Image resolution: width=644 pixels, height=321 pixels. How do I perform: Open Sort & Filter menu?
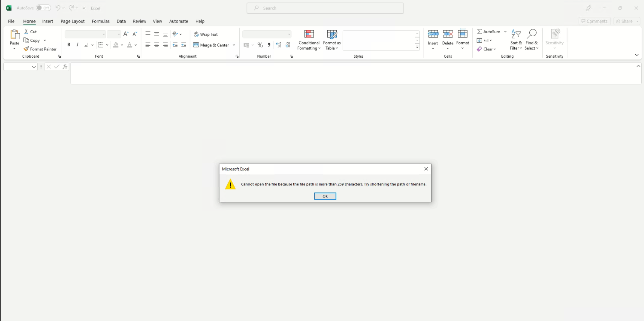point(516,40)
